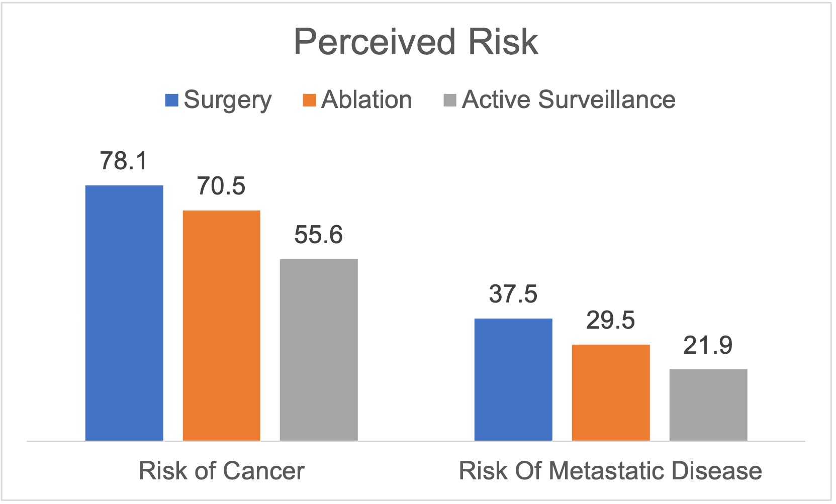Select the "Perceived Risk" chart title
836x504 pixels.
tap(416, 42)
